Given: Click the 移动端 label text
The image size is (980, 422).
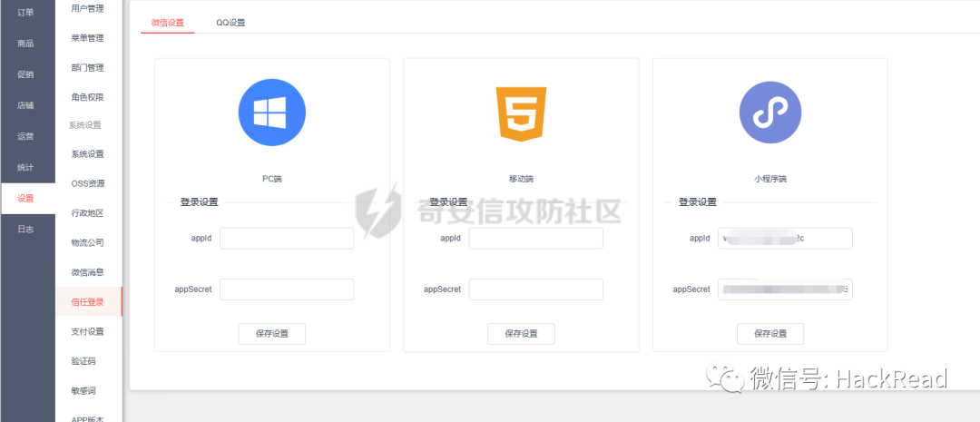Looking at the screenshot, I should (x=521, y=179).
